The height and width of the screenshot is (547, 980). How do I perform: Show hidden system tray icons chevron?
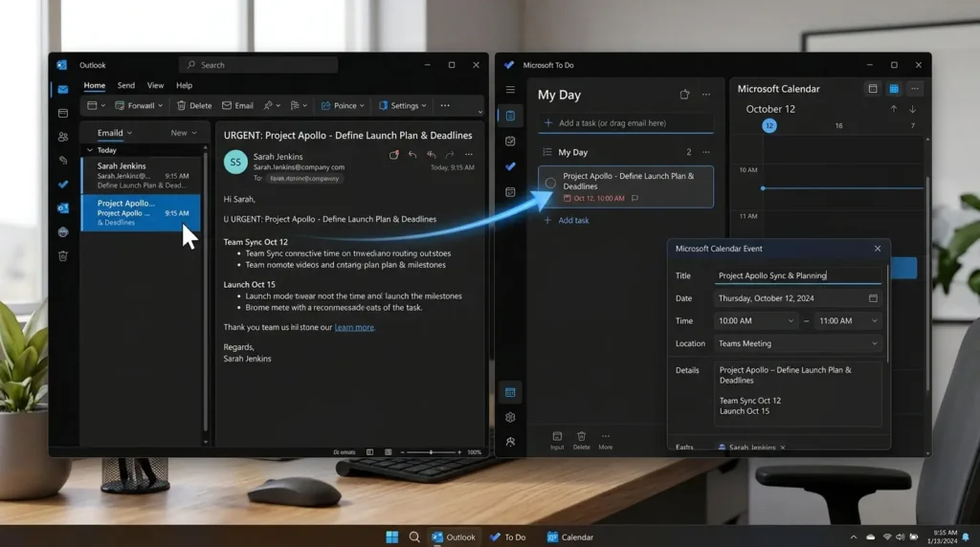pos(853,537)
